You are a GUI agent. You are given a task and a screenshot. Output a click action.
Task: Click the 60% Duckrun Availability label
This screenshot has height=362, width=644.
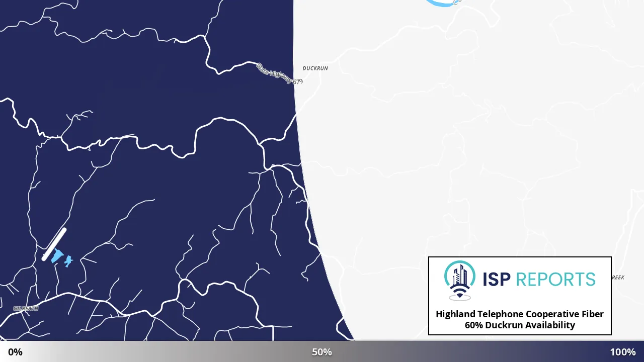(520, 325)
